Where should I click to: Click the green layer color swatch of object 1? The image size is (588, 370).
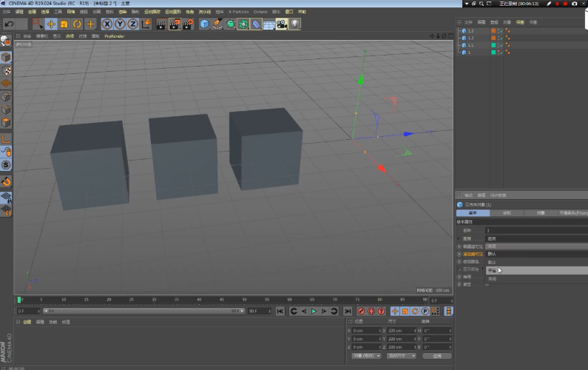point(493,53)
